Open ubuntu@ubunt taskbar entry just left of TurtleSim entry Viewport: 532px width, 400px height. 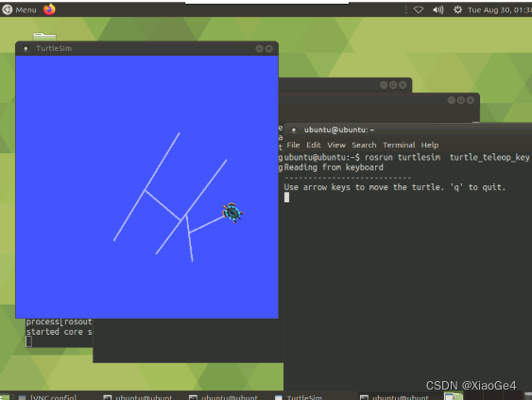[224, 397]
